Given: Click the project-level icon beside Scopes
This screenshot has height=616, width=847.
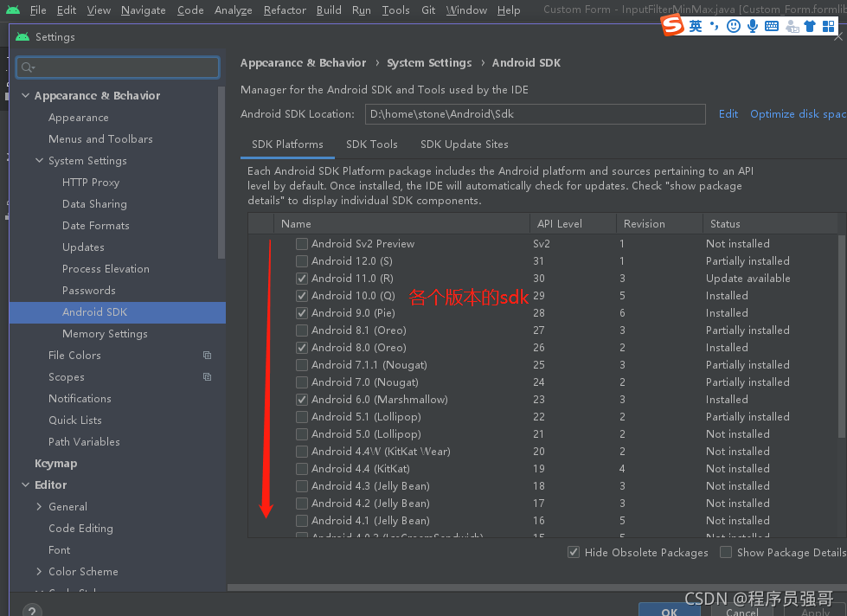Looking at the screenshot, I should tap(207, 376).
